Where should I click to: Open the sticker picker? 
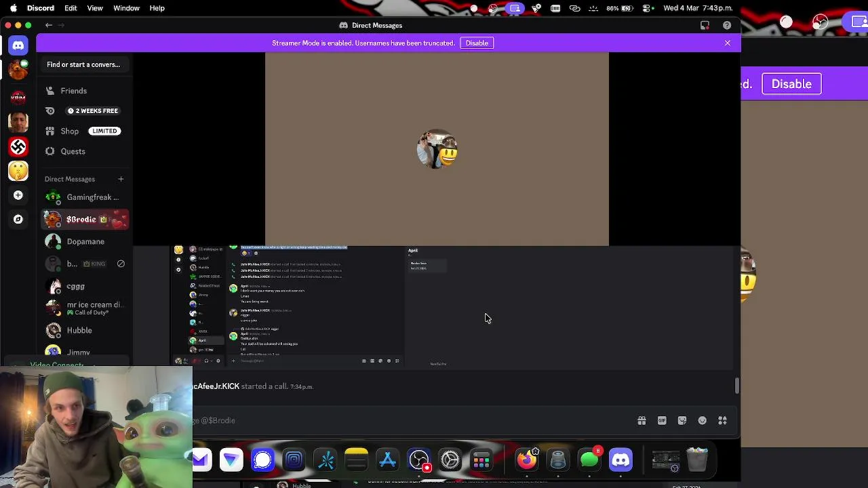tap(682, 420)
